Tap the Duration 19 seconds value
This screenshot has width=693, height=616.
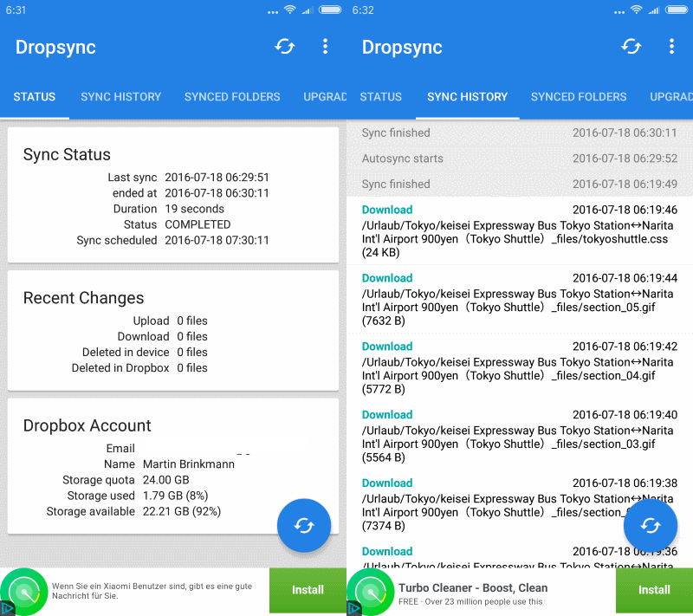click(x=194, y=209)
